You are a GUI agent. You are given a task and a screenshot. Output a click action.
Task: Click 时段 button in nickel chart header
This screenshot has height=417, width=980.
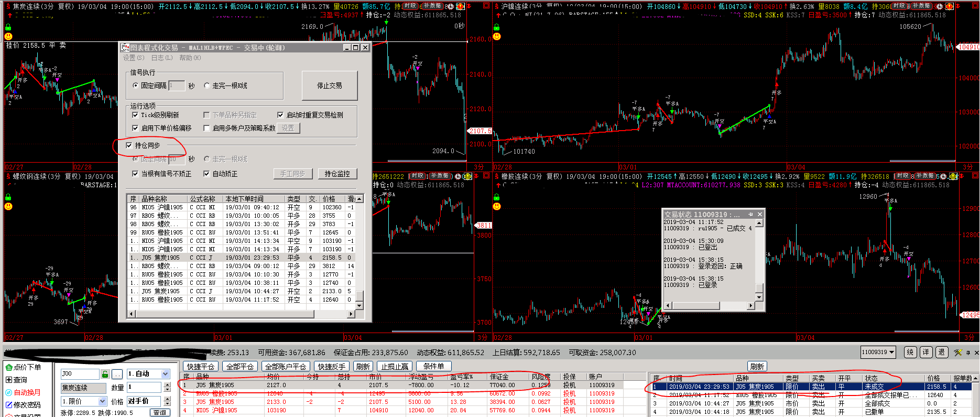tap(899, 6)
